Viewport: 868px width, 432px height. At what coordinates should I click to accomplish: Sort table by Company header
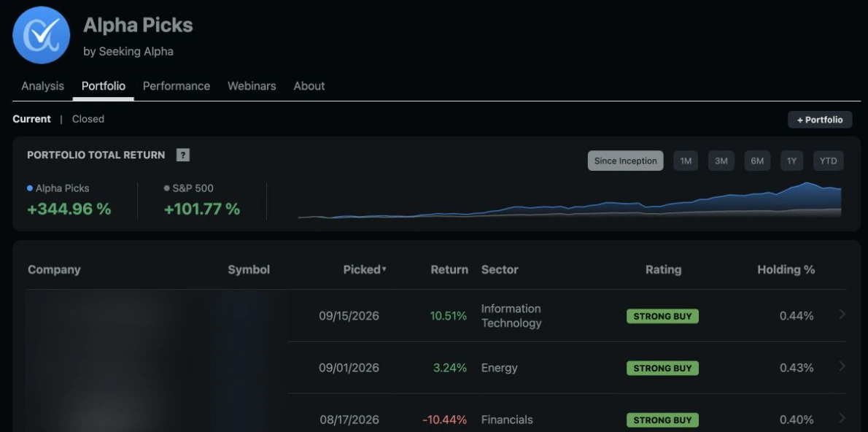pyautogui.click(x=54, y=270)
